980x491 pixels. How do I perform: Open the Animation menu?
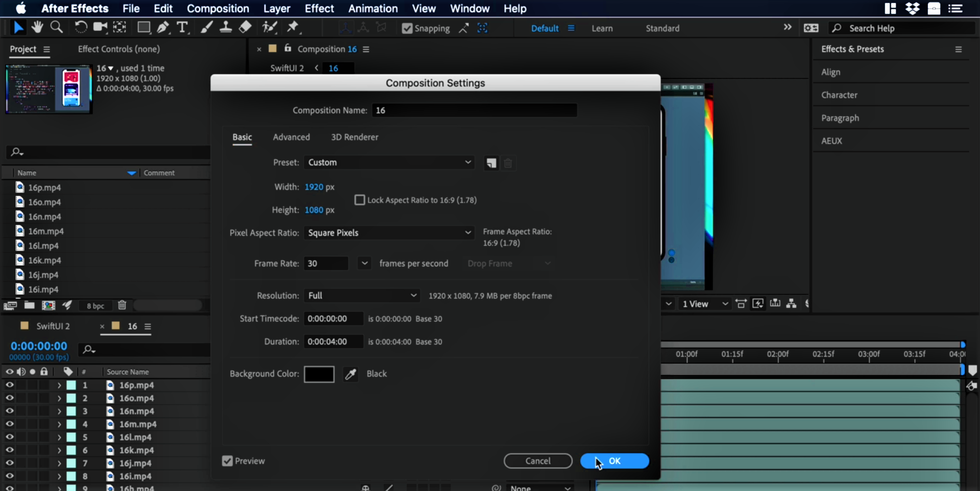[x=373, y=8]
